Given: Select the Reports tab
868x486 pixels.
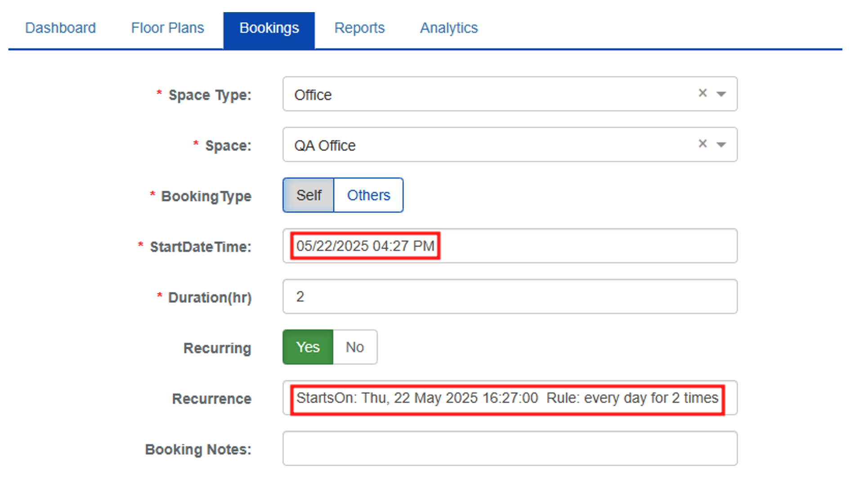Looking at the screenshot, I should click(359, 28).
